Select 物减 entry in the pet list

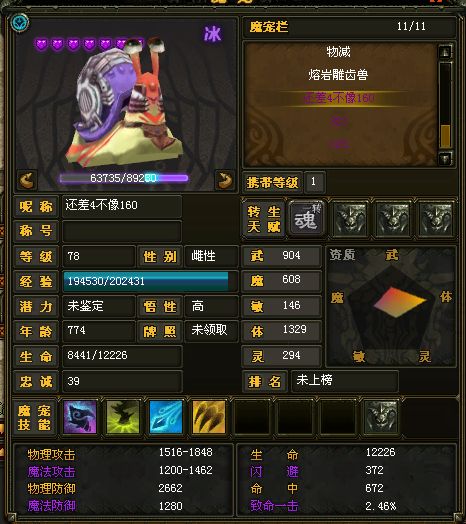click(338, 52)
